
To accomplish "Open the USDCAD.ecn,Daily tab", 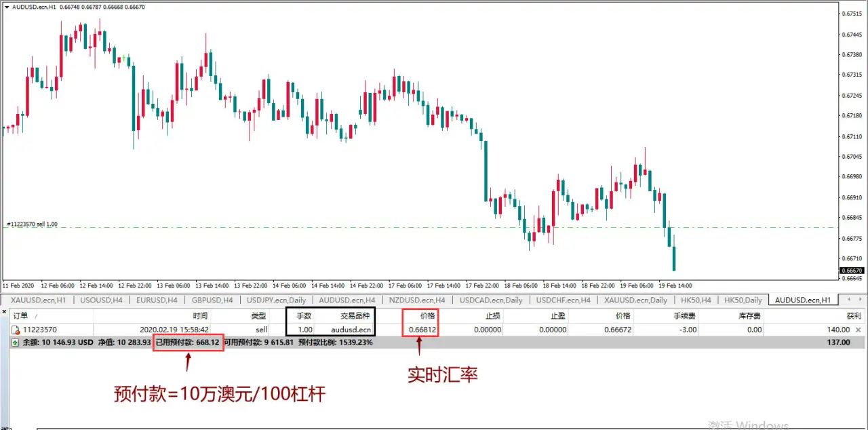I will 491,300.
